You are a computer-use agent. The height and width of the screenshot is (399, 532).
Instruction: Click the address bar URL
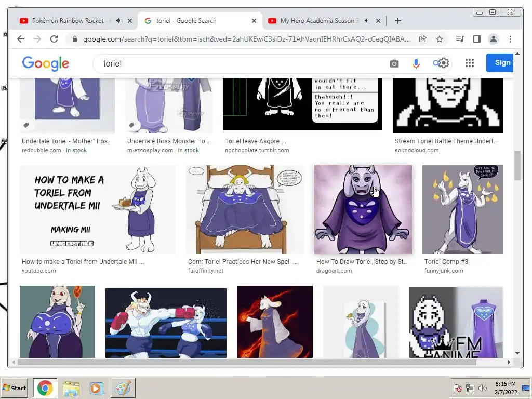click(x=246, y=39)
